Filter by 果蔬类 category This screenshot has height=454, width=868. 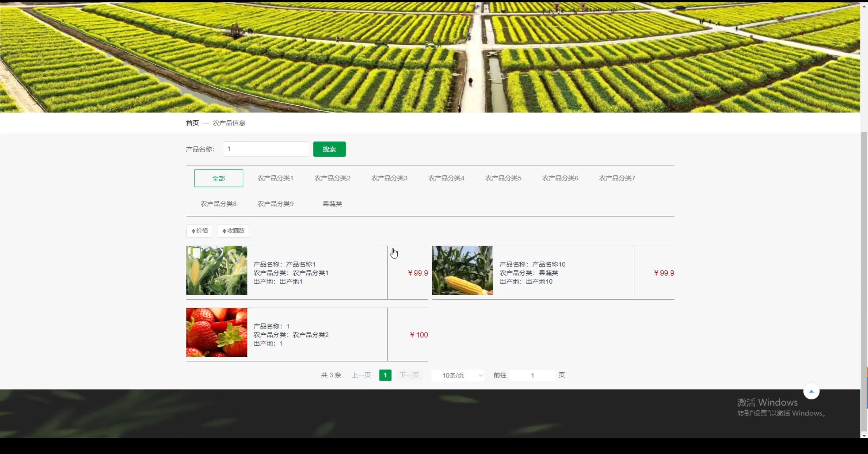[x=332, y=204]
